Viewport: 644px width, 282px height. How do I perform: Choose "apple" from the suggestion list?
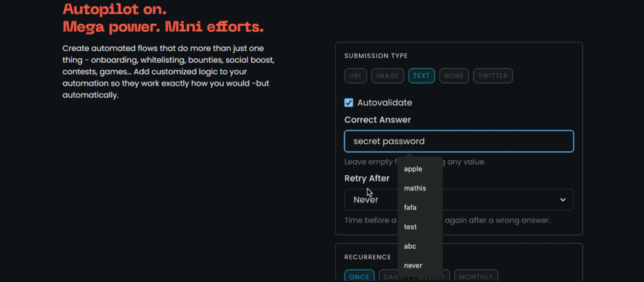point(413,169)
